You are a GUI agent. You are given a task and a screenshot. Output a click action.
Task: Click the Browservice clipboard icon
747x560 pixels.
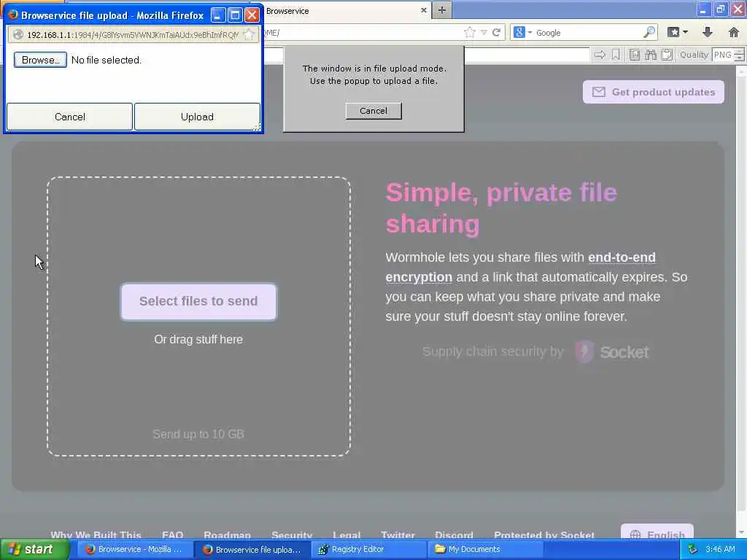pyautogui.click(x=667, y=55)
